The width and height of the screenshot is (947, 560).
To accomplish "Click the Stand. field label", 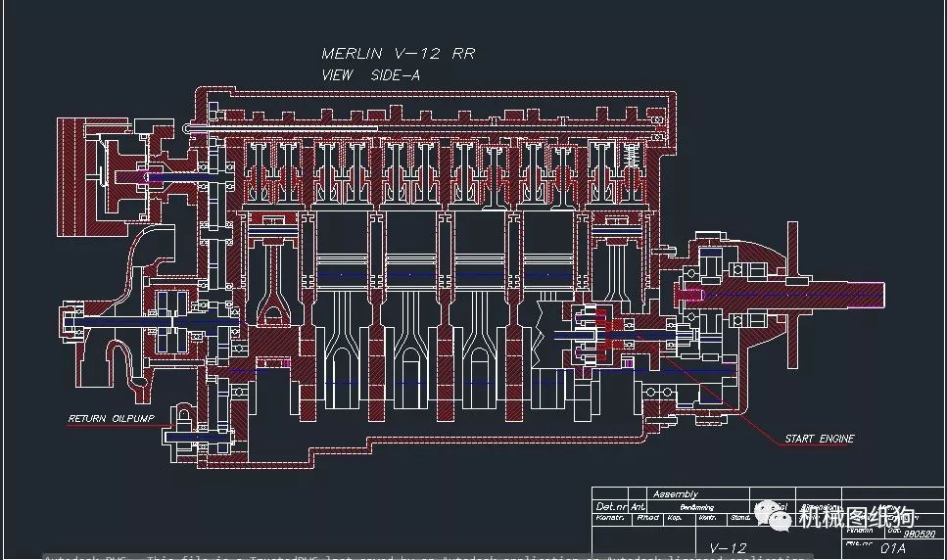I will click(739, 518).
